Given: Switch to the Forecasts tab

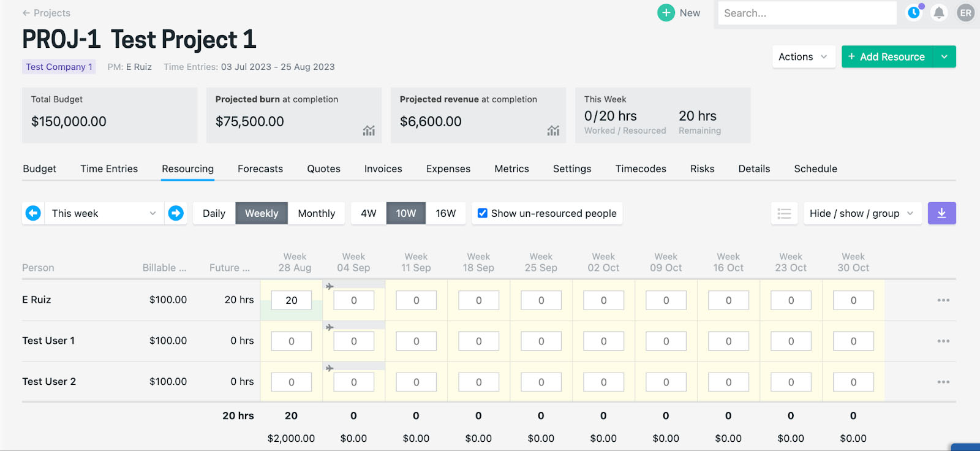Looking at the screenshot, I should tap(260, 169).
